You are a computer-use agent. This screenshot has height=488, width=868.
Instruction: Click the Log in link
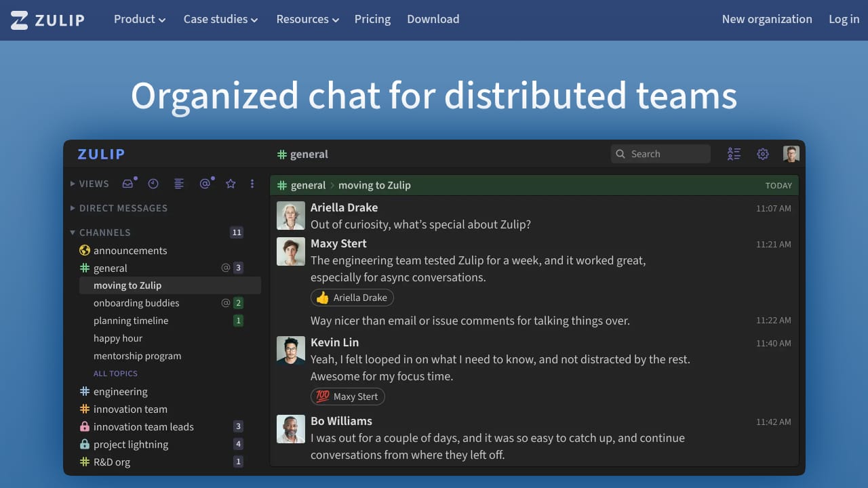point(844,19)
